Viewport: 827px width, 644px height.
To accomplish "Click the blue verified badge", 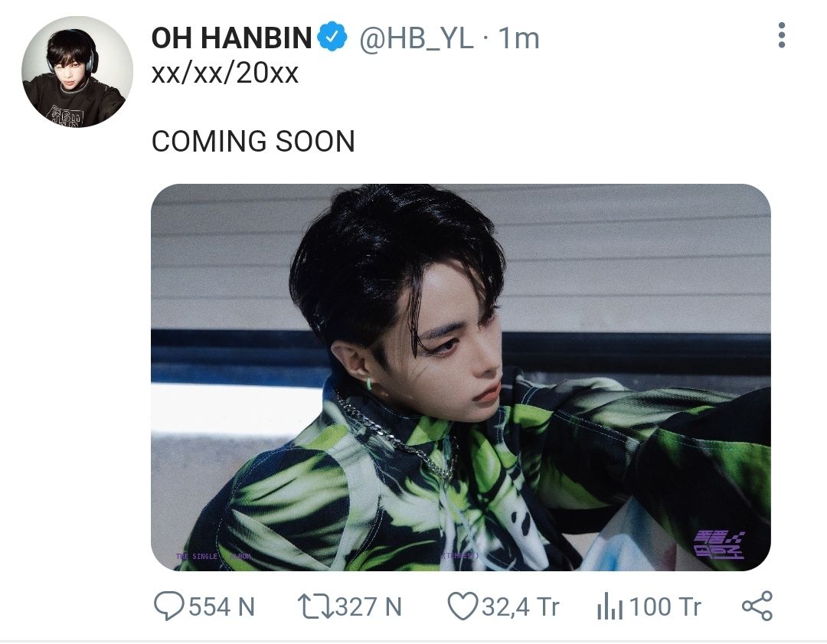I will click(332, 37).
